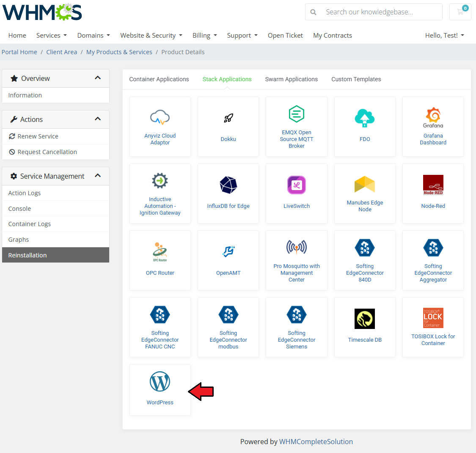This screenshot has width=476, height=453.
Task: Pick the FDO cloud icon
Action: 365,118
